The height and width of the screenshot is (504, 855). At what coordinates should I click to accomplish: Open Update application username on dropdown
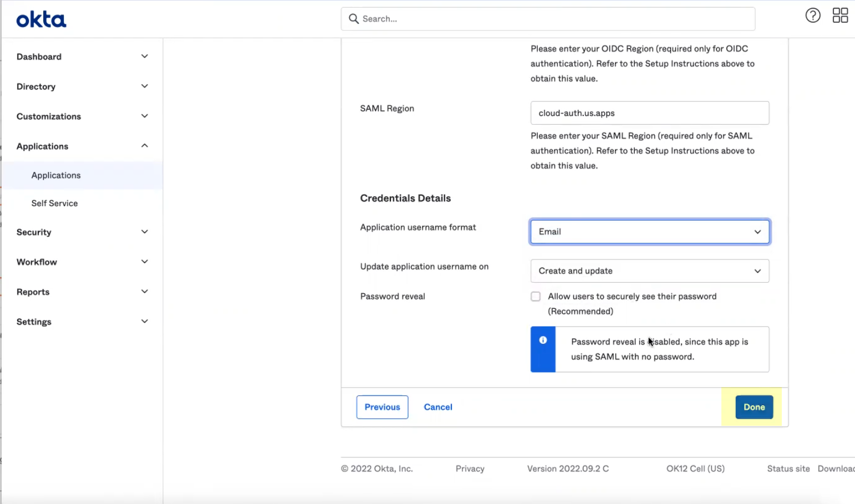[649, 271]
